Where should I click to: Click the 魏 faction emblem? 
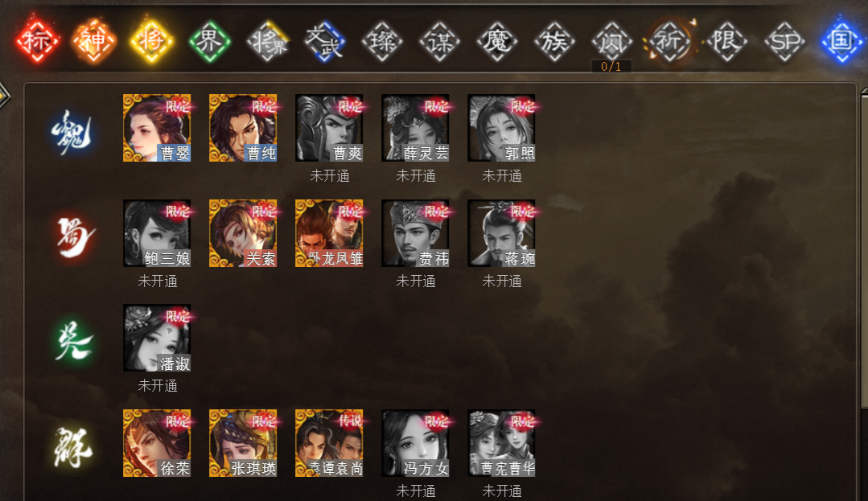[x=72, y=133]
